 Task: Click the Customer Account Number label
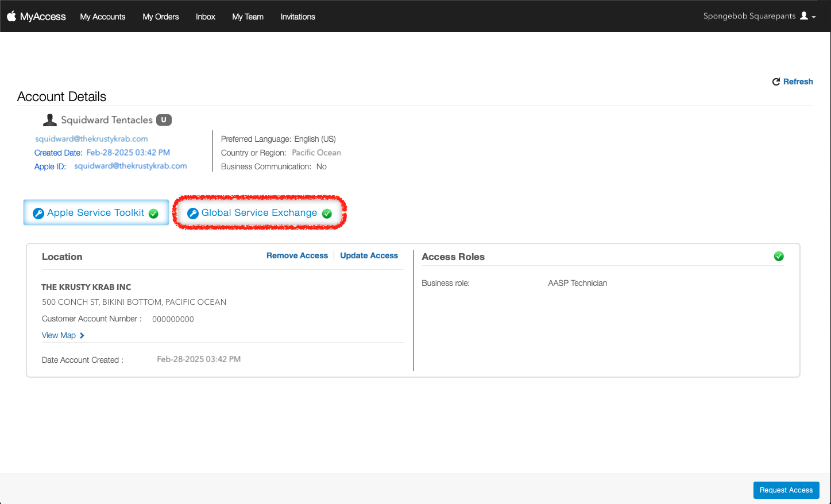pyautogui.click(x=92, y=319)
